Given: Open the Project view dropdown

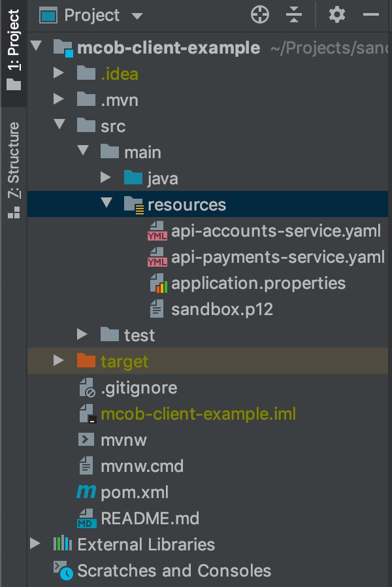Looking at the screenshot, I should coord(137,16).
